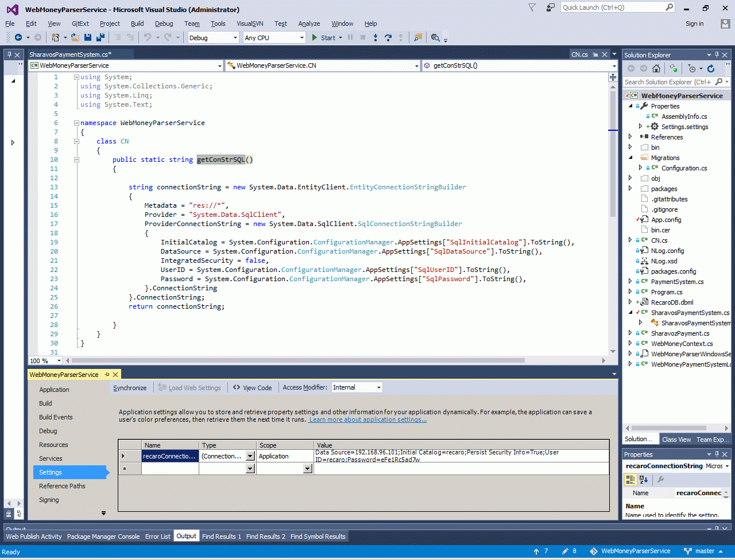Toggle pin on WebMoneyParserService properties tab
Viewport: 735px width, 560px height.
[107, 375]
